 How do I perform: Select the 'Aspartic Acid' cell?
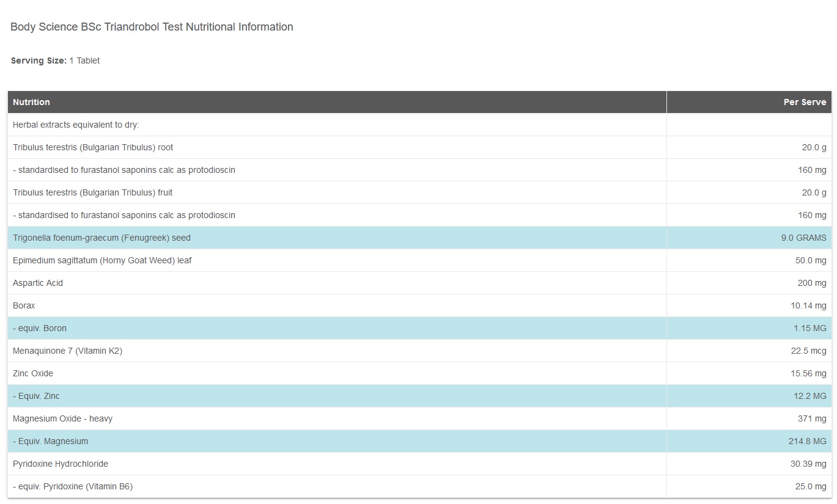pos(337,283)
